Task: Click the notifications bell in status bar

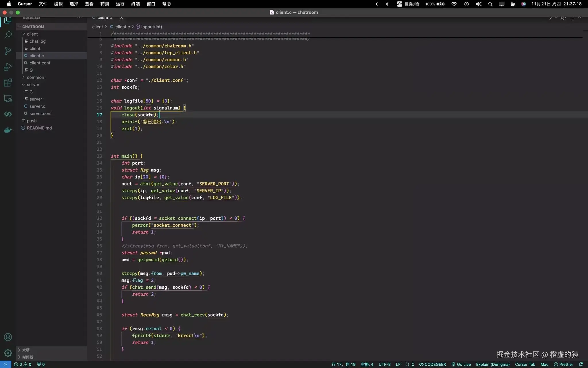Action: [x=581, y=364]
